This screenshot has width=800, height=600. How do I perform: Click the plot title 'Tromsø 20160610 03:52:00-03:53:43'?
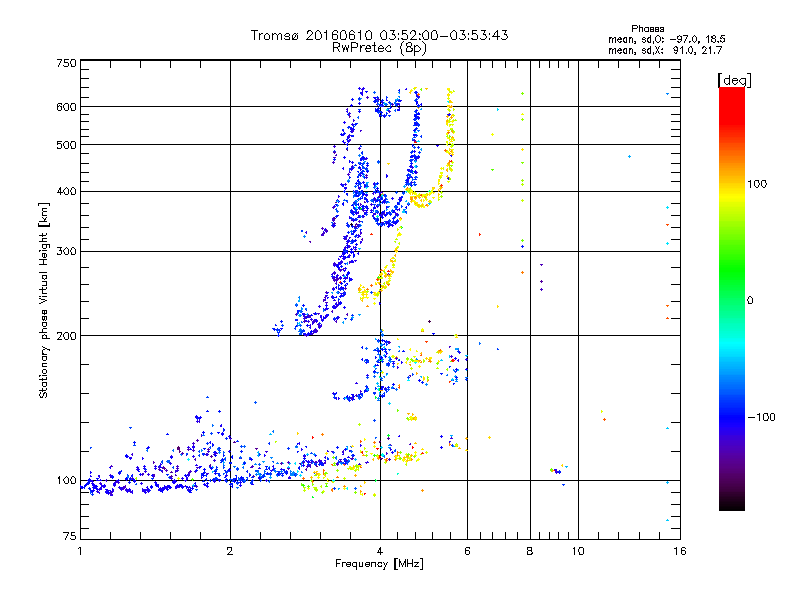pos(379,35)
